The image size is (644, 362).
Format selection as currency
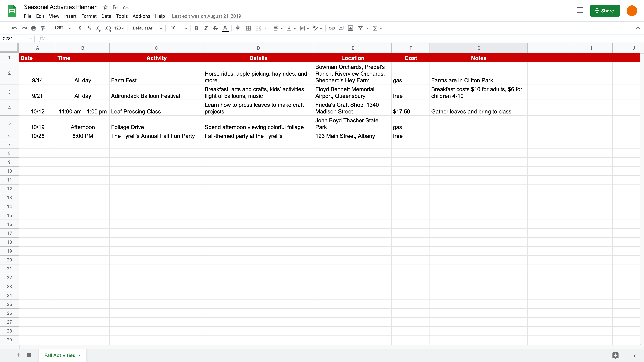(80, 28)
